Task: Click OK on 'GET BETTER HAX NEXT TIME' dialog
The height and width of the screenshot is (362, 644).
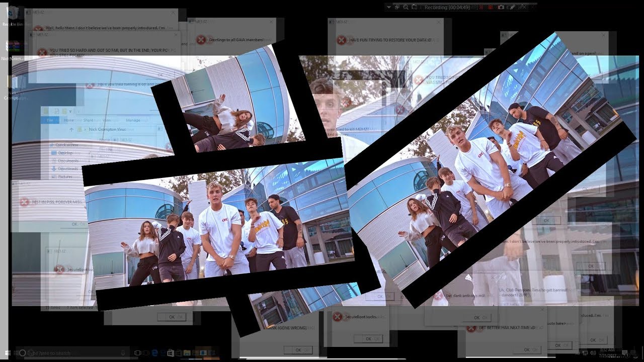Action: [526, 349]
